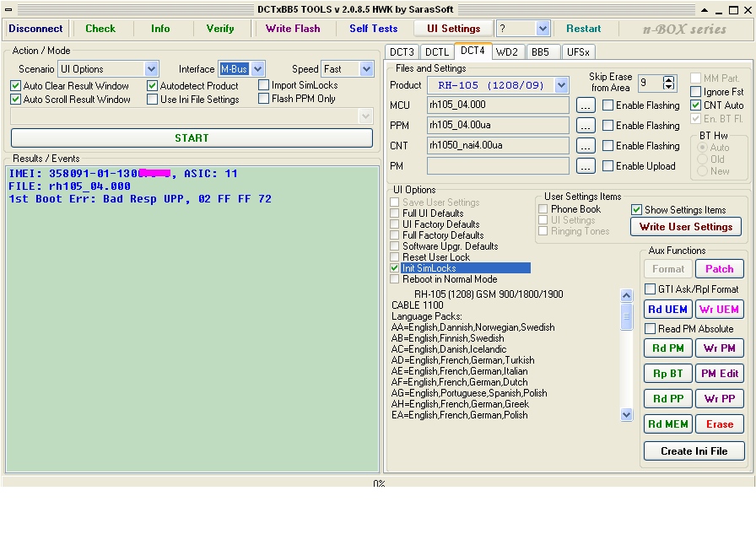This screenshot has height=534, width=756.
Task: Click Write Flash in the toolbar
Action: (293, 29)
